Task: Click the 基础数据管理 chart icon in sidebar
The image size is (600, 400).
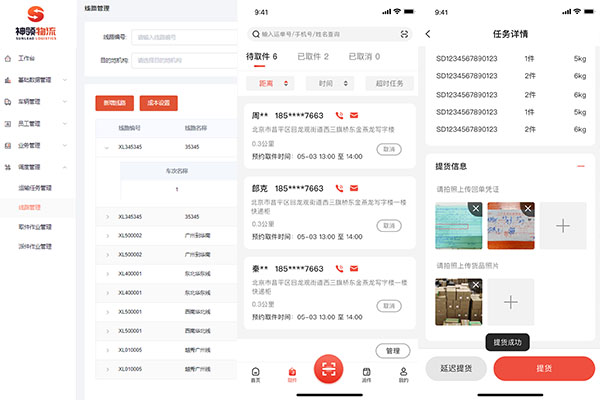Action: [8, 80]
